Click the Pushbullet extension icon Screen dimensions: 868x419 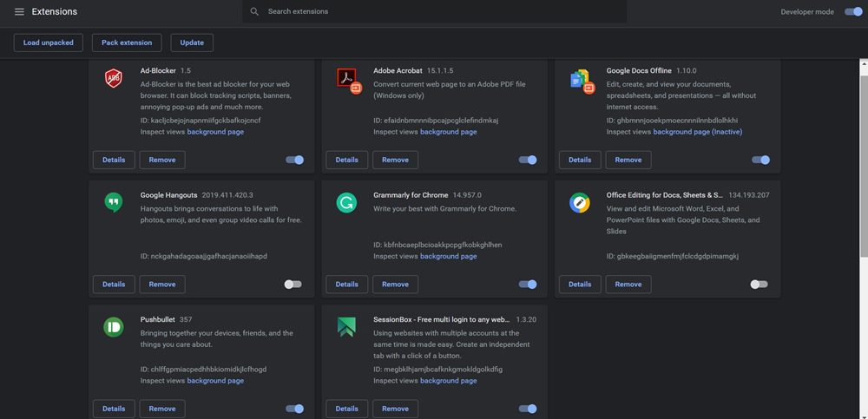tap(114, 327)
